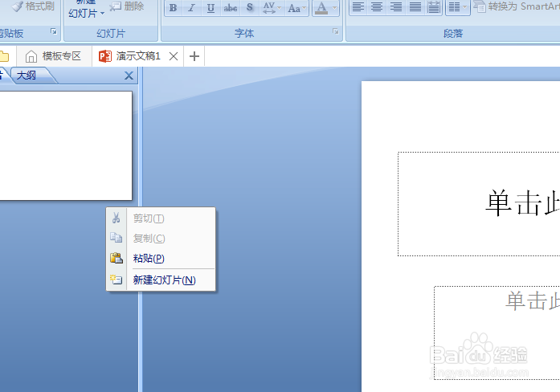Toggle Underline formatting
This screenshot has height=392, width=560.
pyautogui.click(x=211, y=7)
